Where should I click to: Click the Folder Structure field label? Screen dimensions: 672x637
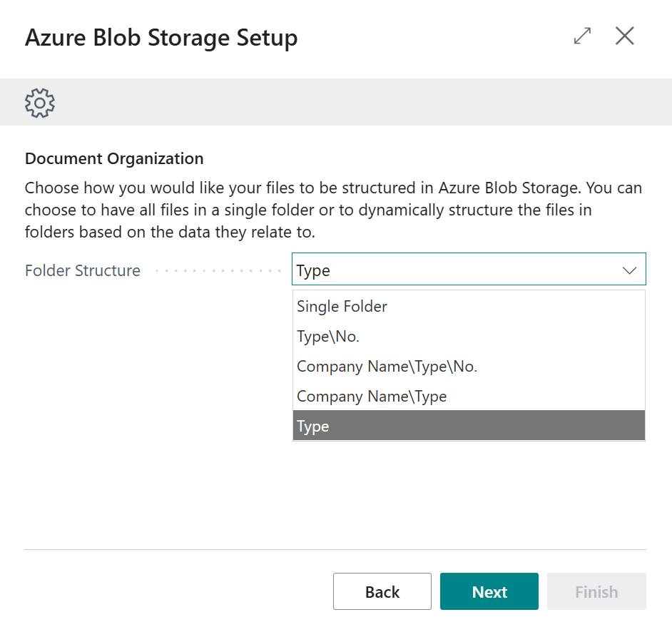[x=83, y=271]
